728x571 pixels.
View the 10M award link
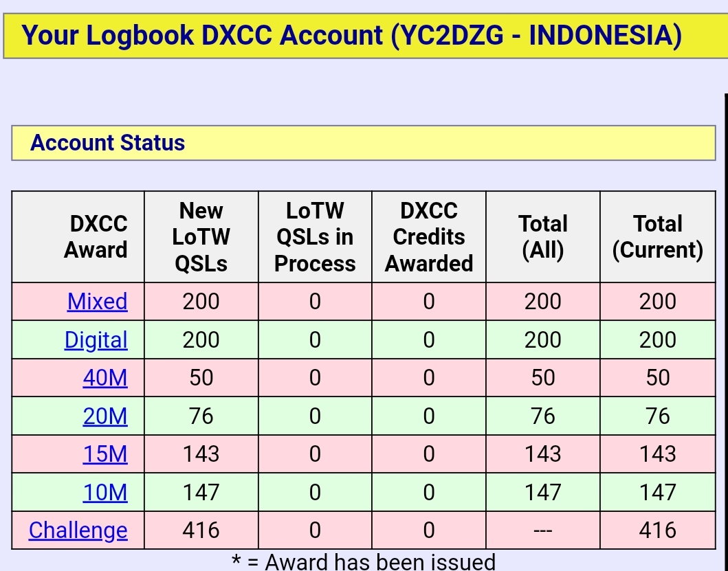tap(105, 492)
